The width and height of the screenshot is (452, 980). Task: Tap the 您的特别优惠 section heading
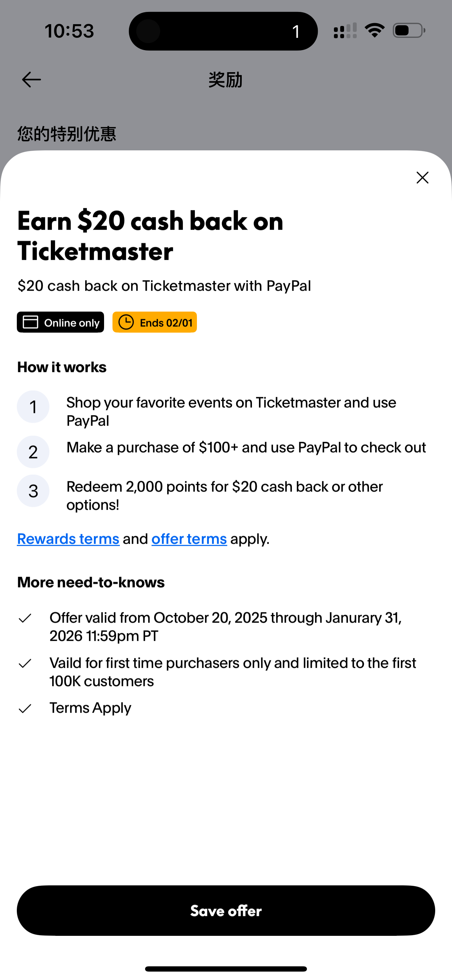pos(67,134)
